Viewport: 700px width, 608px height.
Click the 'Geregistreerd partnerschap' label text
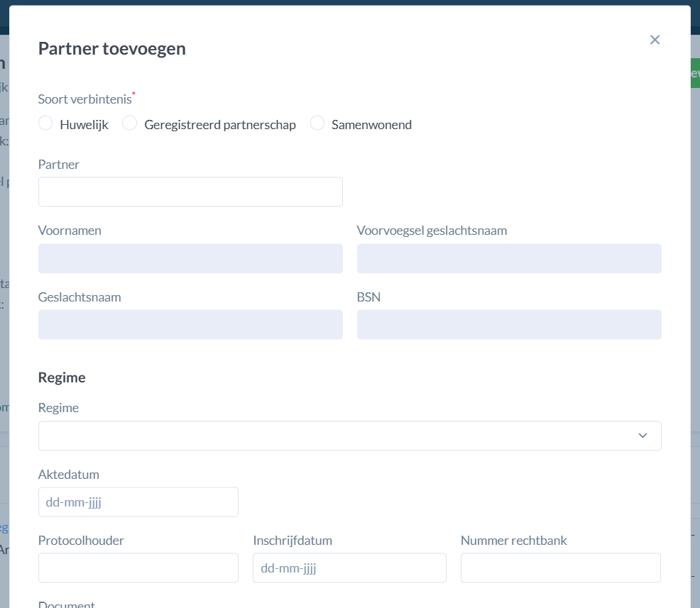click(x=220, y=125)
